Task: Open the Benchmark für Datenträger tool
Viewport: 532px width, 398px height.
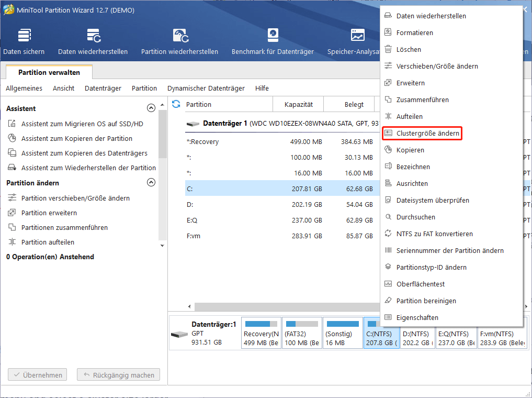Action: tap(272, 39)
